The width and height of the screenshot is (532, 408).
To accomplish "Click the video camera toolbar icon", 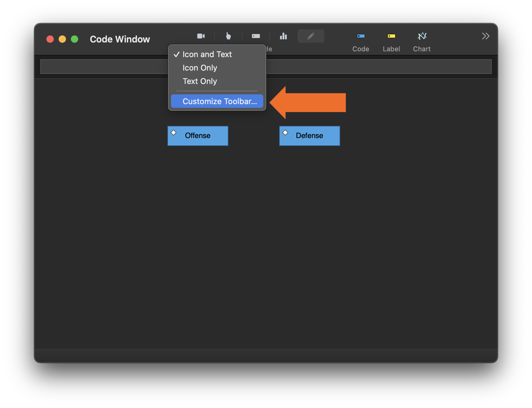I will 201,36.
